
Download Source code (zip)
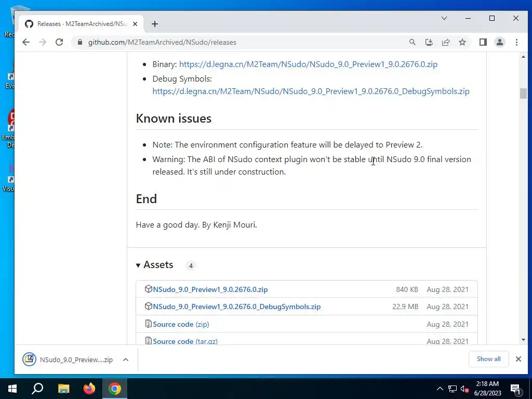(181, 324)
